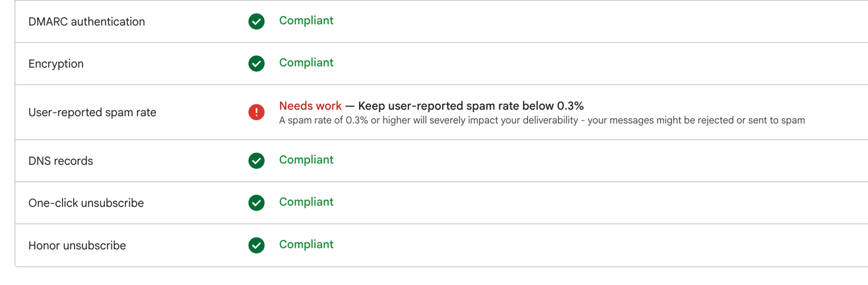Viewport: 868px width, 285px height.
Task: Click the red Needs work status text
Action: [x=310, y=106]
